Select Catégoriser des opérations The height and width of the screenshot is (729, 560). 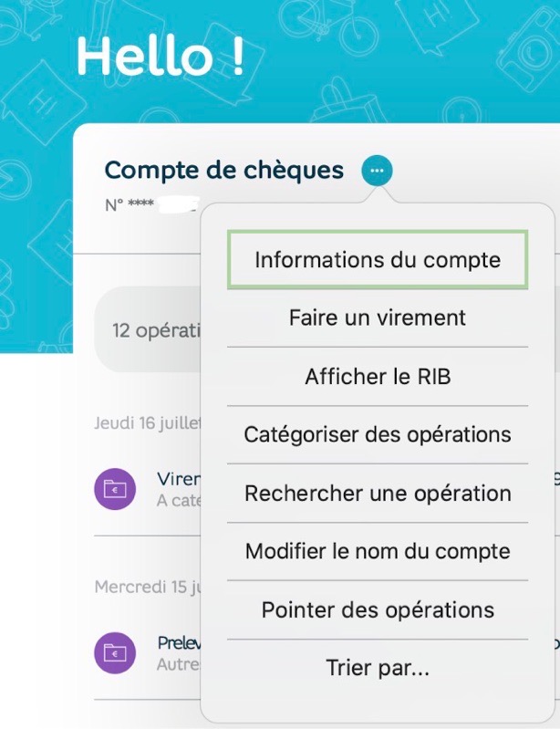coord(377,434)
